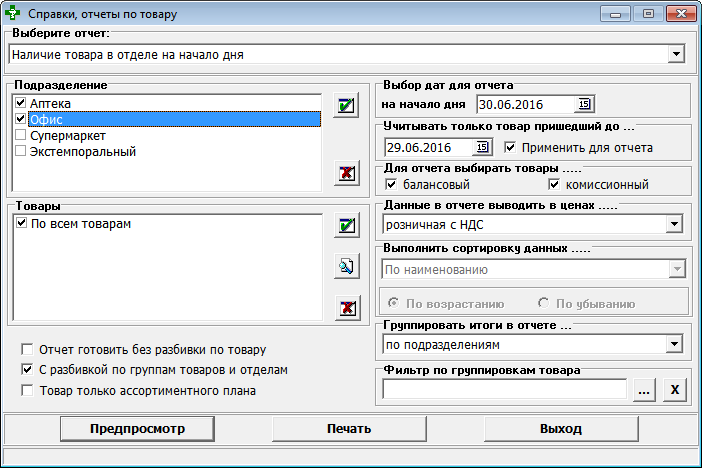
Task: Toggle the комиссионный checkbox
Action: pyautogui.click(x=555, y=185)
